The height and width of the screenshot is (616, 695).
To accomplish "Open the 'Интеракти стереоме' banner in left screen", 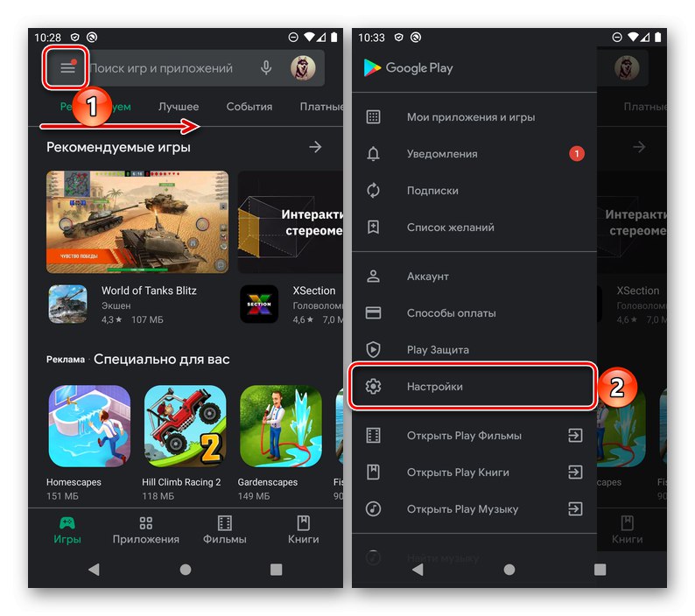I will [291, 221].
